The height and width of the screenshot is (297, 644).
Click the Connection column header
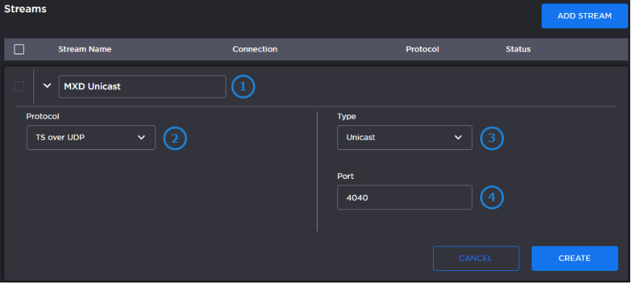tap(255, 49)
